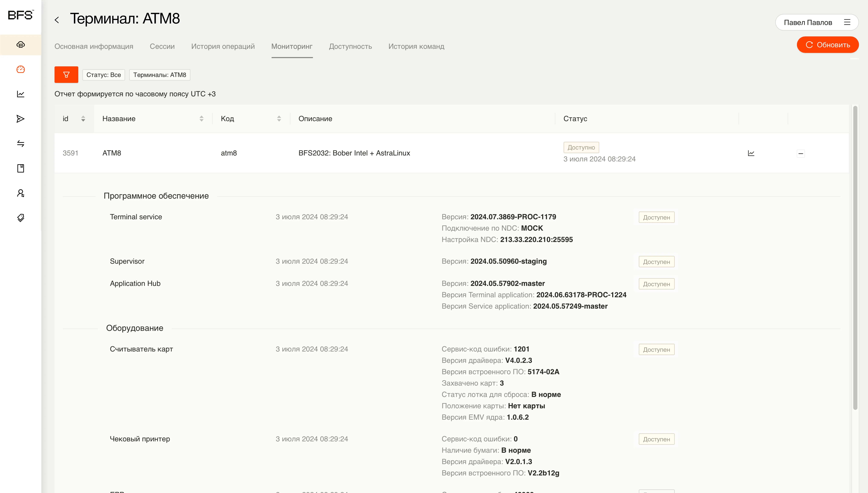Switch to История команд tab
Screen dimensions: 868x493
(x=416, y=46)
